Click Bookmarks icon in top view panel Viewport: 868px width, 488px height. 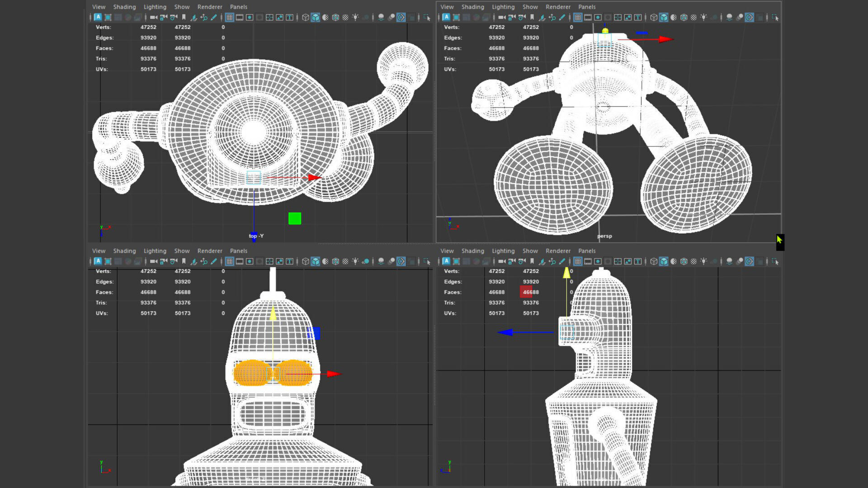pyautogui.click(x=184, y=18)
